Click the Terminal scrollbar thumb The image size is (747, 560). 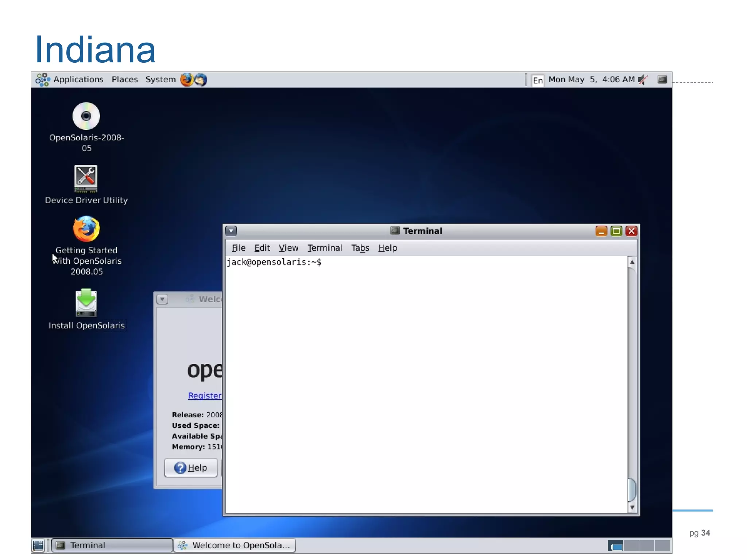tap(632, 490)
